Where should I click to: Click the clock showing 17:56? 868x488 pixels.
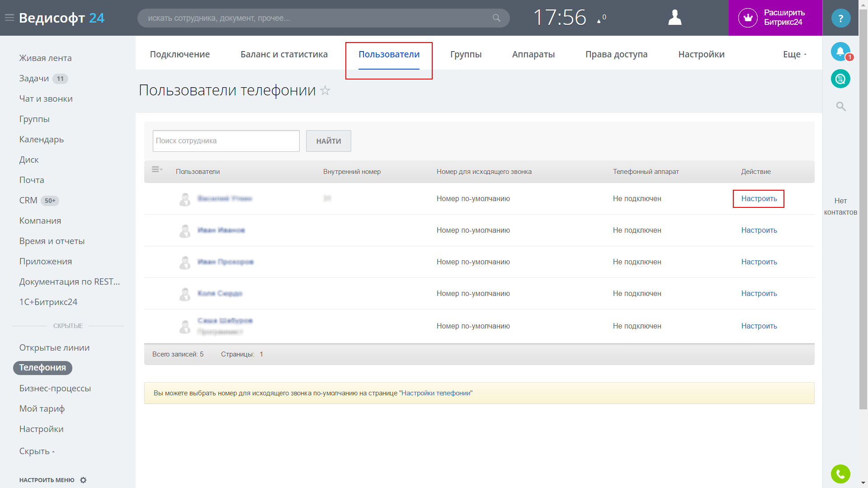560,18
